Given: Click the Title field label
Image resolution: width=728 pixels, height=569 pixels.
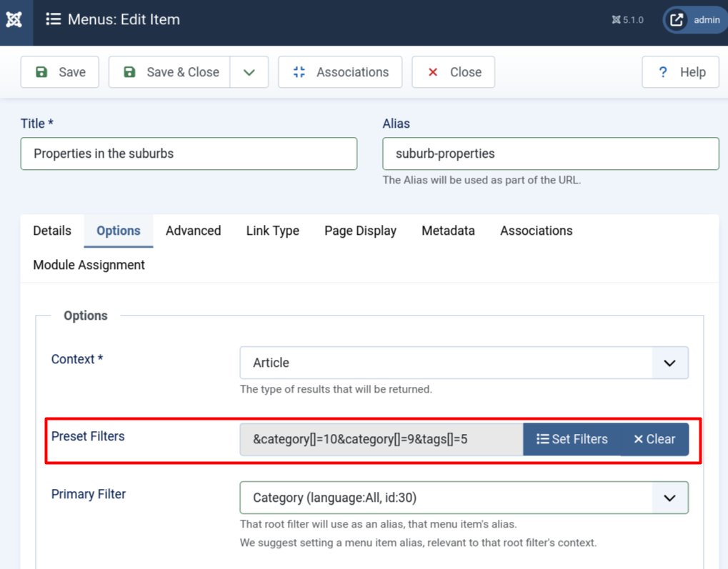Looking at the screenshot, I should click(x=36, y=124).
